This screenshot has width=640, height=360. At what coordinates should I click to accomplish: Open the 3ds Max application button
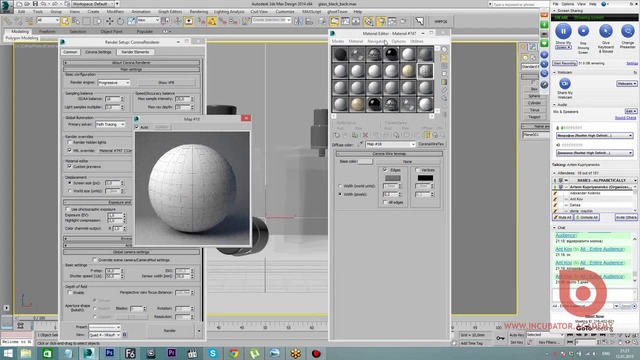(x=6, y=7)
